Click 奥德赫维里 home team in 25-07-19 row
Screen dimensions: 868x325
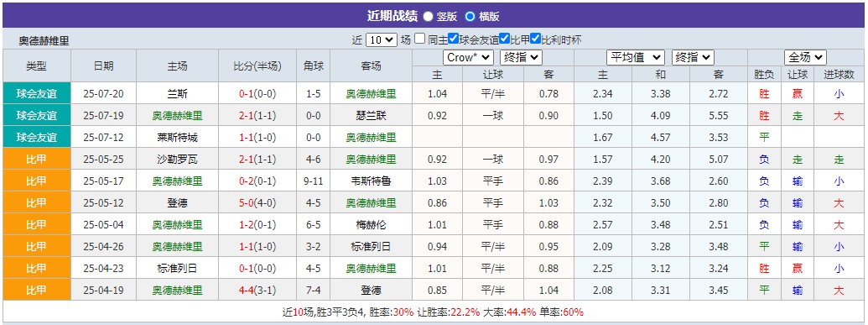click(177, 116)
